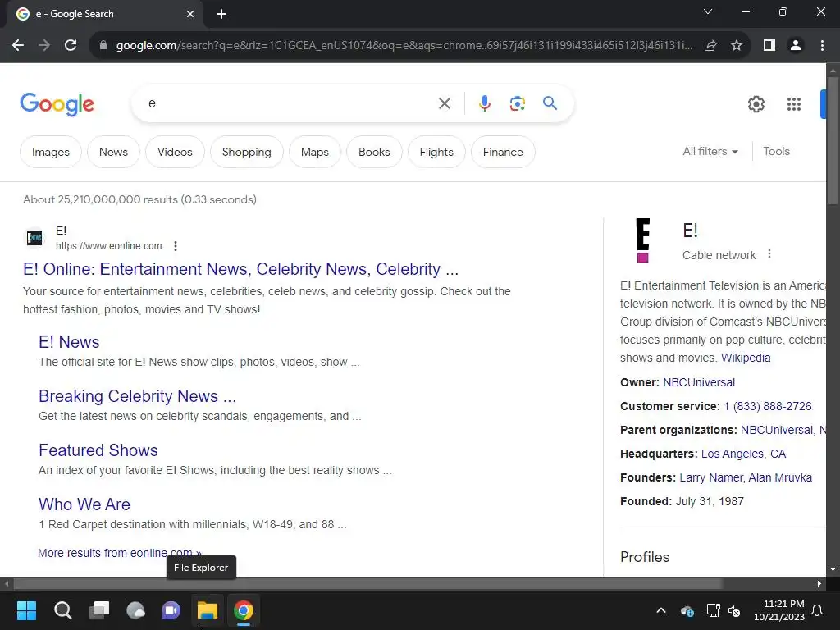This screenshot has height=630, width=840.
Task: Filter results by Videos
Action: [x=176, y=152]
